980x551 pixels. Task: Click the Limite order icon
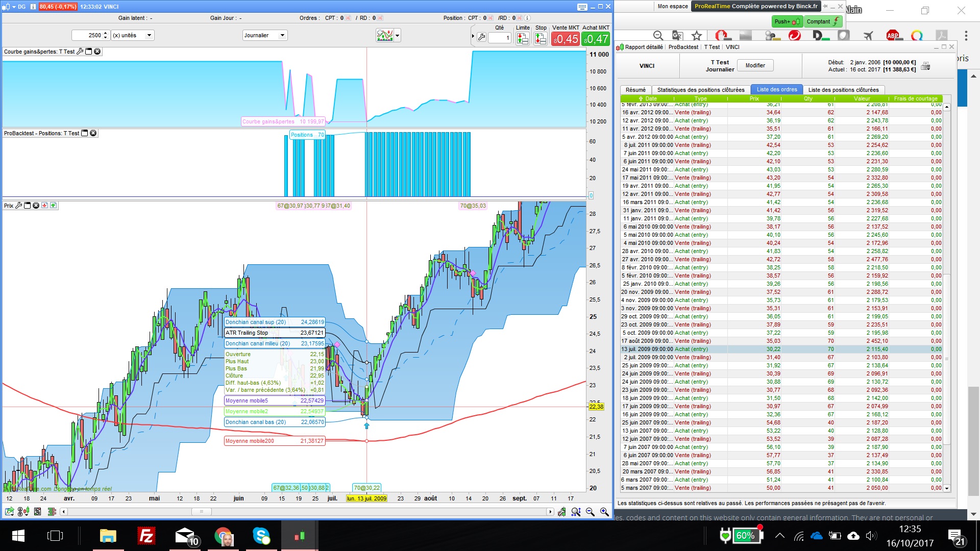tap(522, 39)
